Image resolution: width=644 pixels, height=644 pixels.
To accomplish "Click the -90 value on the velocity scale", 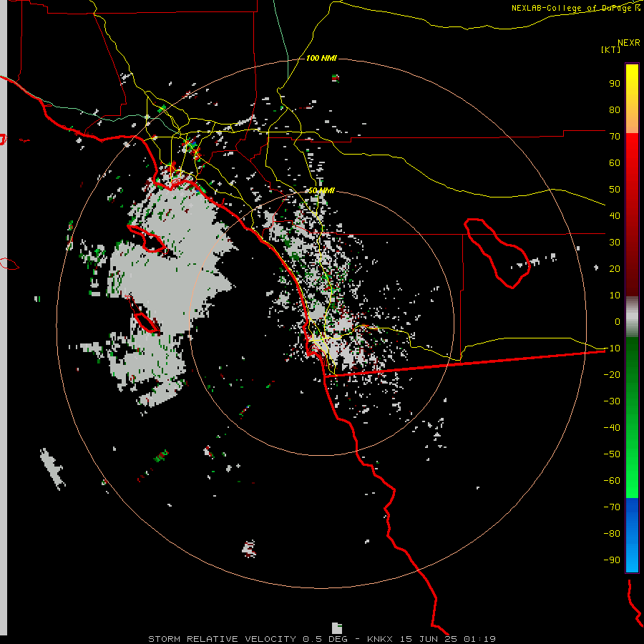I will 612,560.
